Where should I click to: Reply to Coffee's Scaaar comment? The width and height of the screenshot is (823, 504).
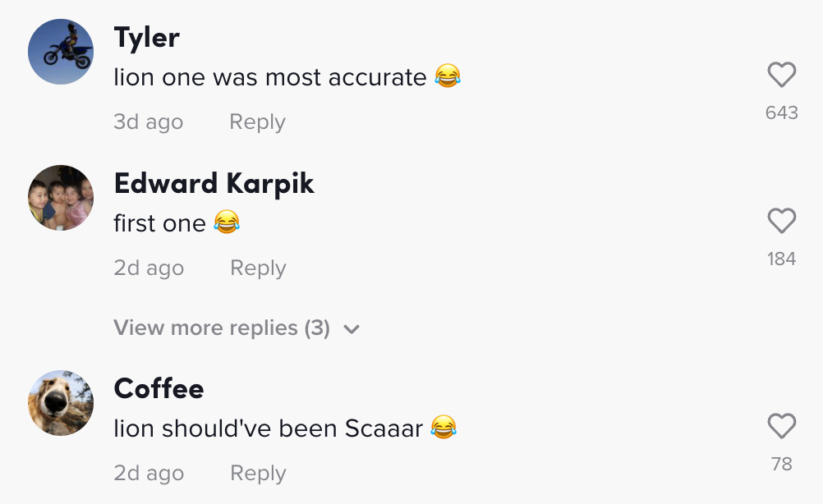coord(258,474)
